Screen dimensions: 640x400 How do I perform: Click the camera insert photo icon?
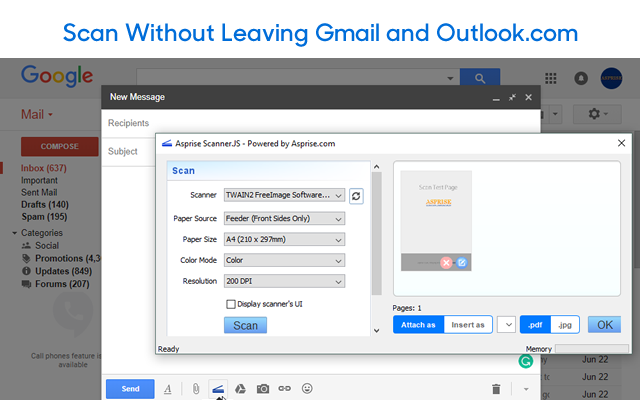(263, 389)
